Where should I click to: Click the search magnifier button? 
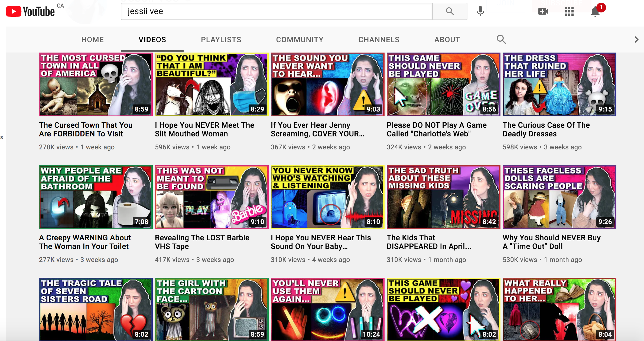point(450,11)
